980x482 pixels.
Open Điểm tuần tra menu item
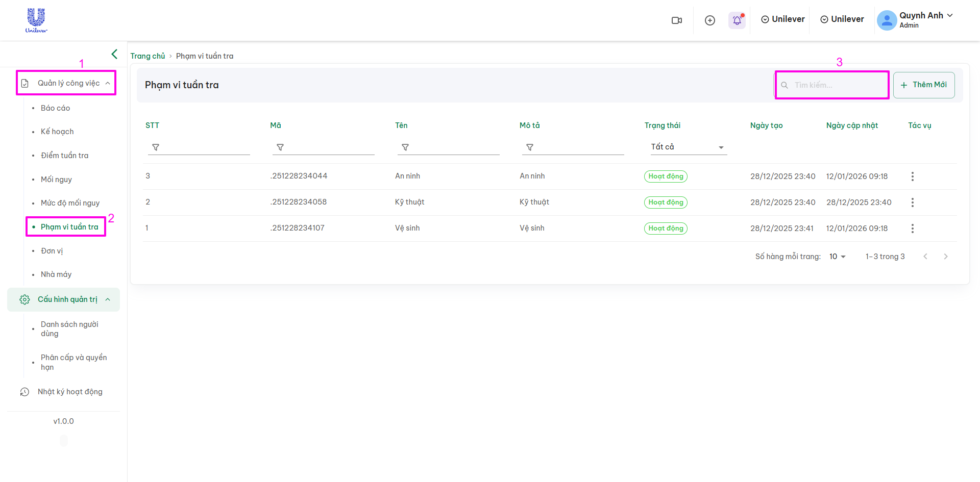point(64,156)
